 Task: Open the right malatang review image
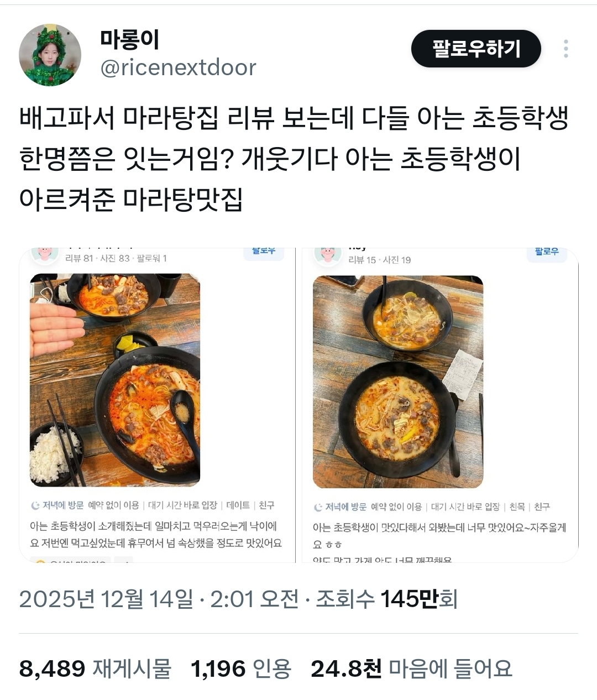click(398, 382)
